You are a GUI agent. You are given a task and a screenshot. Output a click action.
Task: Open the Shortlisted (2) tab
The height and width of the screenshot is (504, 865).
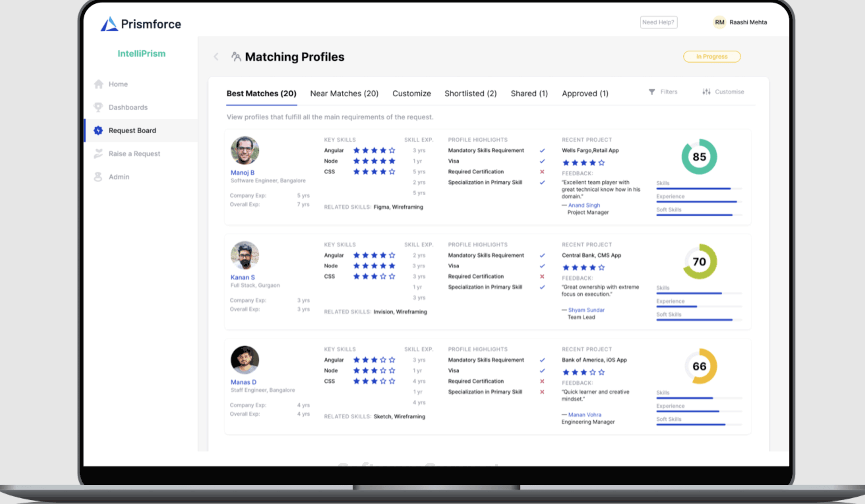point(471,93)
